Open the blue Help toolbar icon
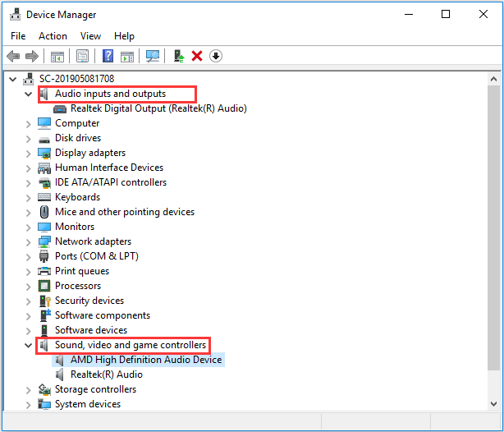This screenshot has width=504, height=432. click(108, 56)
